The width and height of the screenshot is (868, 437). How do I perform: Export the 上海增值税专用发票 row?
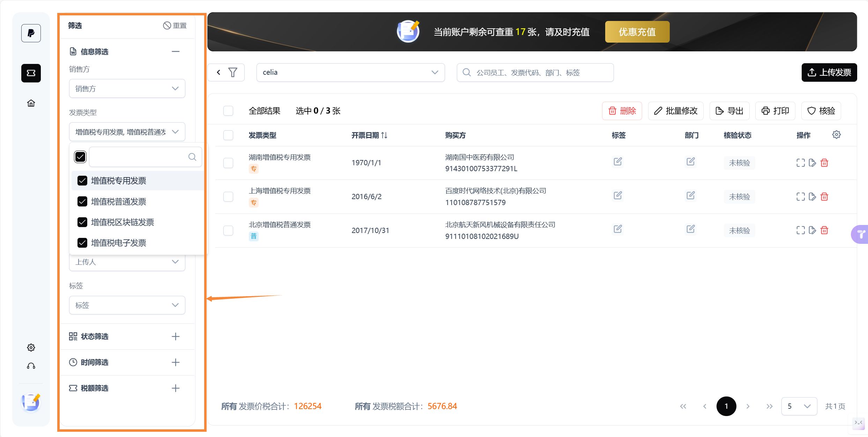813,196
